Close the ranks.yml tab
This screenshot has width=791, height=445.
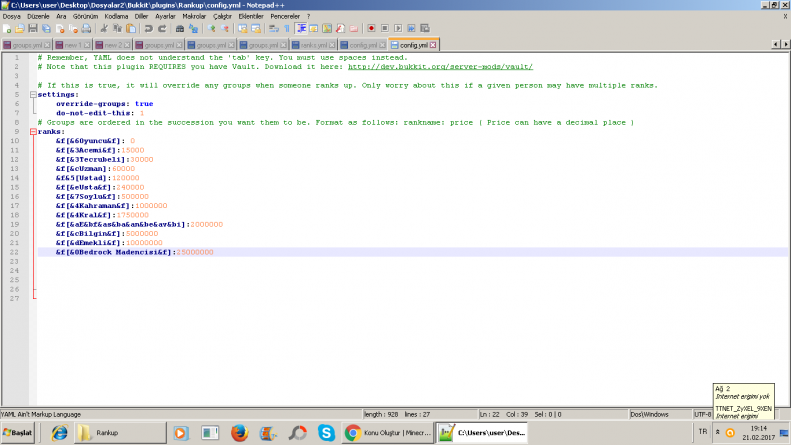(x=332, y=45)
